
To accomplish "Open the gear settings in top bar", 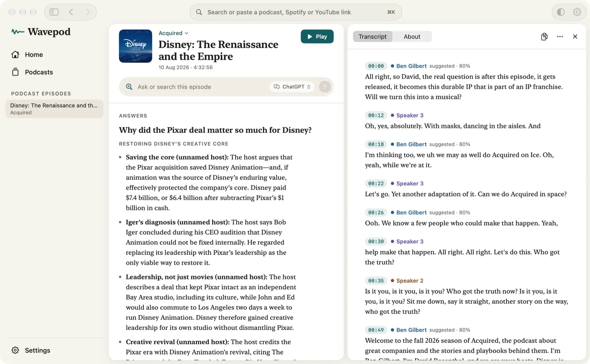I will point(577,12).
